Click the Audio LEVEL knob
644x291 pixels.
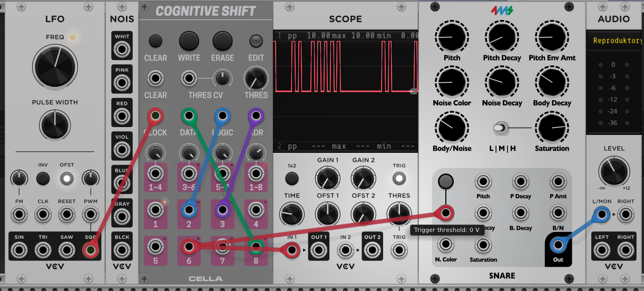tap(613, 172)
